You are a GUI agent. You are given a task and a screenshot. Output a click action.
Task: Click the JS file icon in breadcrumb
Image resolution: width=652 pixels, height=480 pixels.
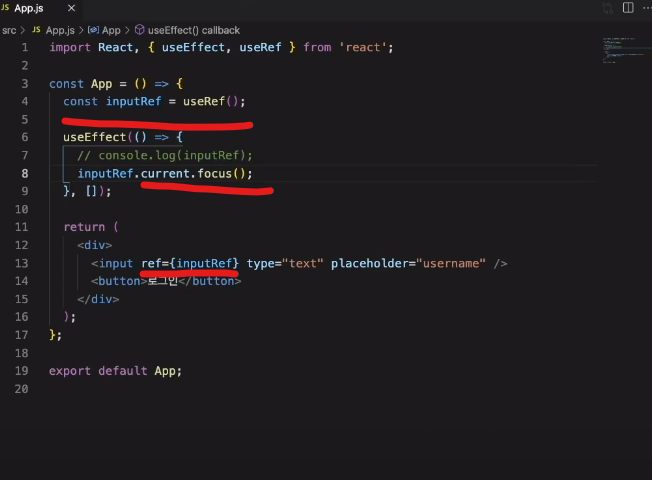(37, 30)
